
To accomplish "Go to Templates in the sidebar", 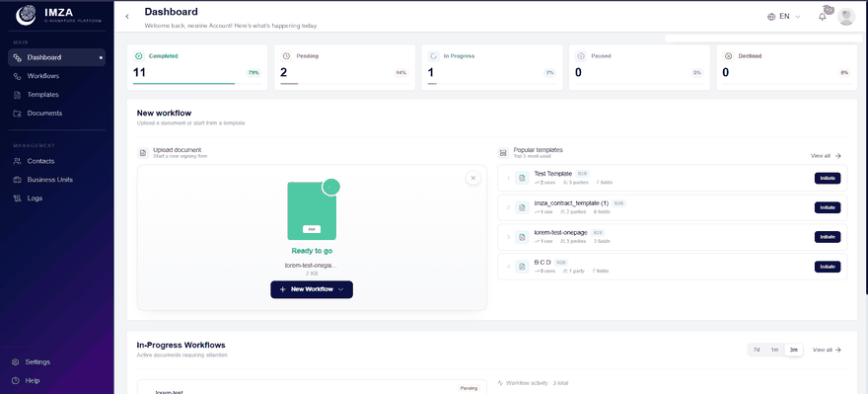I will point(56,95).
